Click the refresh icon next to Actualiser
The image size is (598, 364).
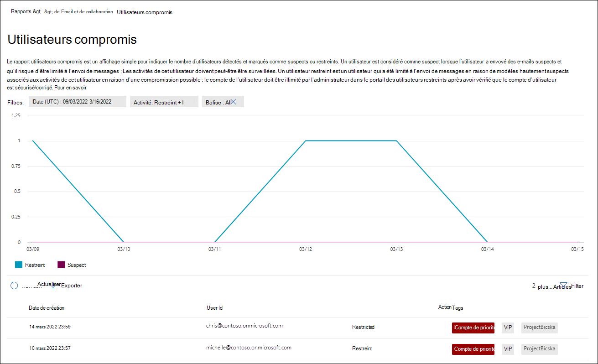(x=14, y=286)
